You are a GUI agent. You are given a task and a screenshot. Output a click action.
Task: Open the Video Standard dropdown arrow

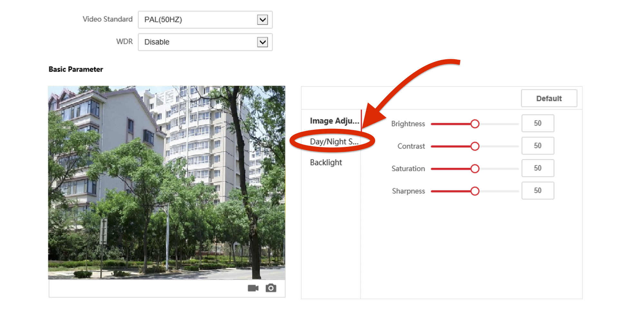(x=262, y=20)
